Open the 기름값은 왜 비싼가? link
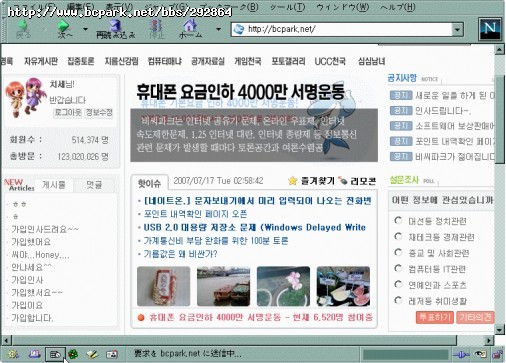The height and width of the screenshot is (363, 506). 180,254
